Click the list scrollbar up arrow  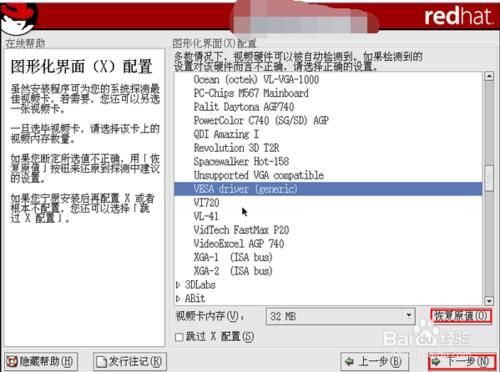[489, 76]
